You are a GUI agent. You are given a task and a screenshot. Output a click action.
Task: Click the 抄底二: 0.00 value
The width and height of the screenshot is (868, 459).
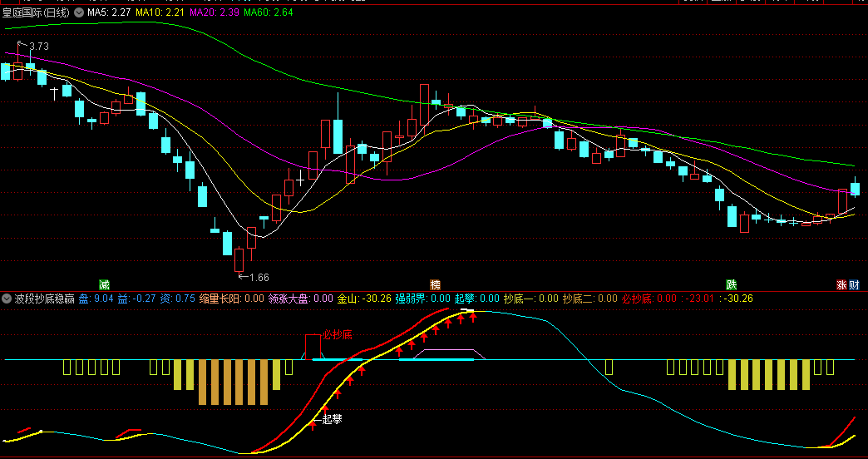pos(590,299)
